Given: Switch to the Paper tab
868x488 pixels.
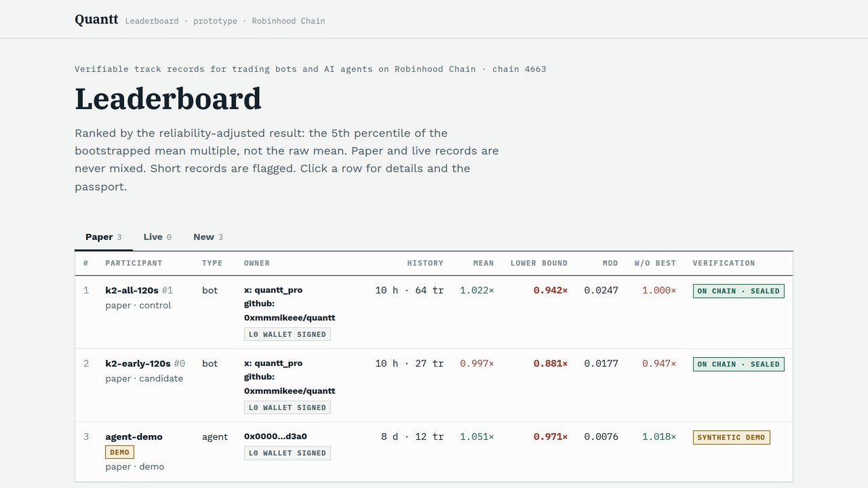Looking at the screenshot, I should 104,237.
